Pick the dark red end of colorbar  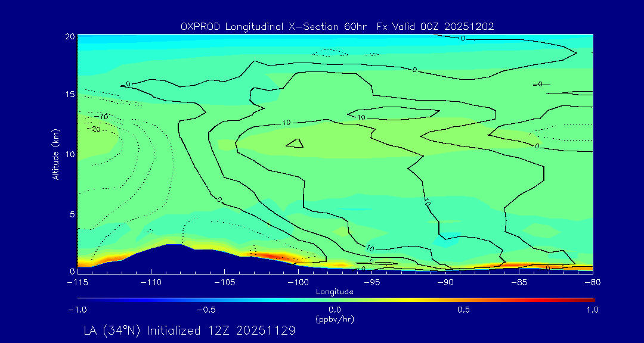590,300
